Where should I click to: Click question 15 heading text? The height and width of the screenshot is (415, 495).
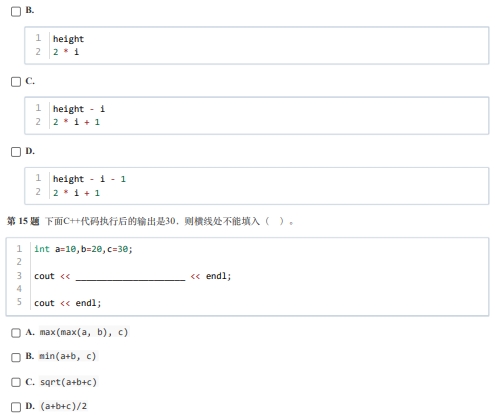(x=150, y=221)
